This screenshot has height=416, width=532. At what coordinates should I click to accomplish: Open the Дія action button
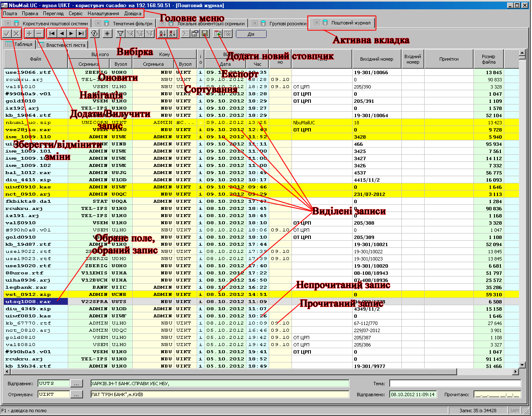pyautogui.click(x=251, y=34)
